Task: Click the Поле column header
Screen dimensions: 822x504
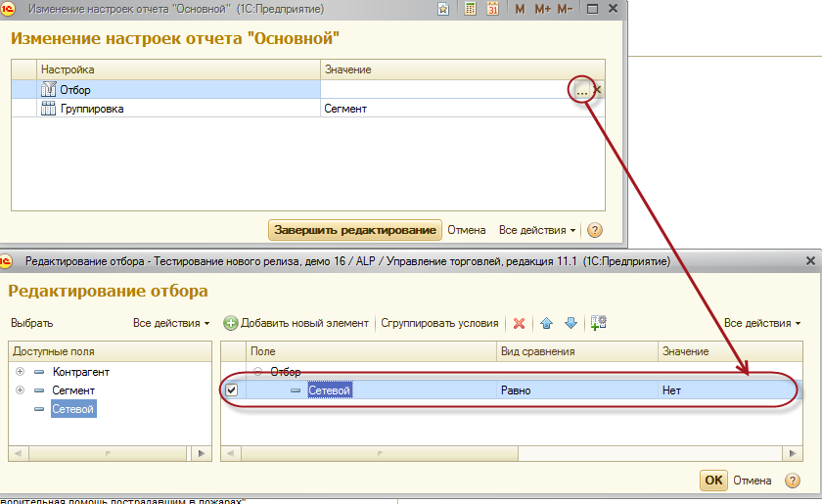Action: [x=371, y=351]
